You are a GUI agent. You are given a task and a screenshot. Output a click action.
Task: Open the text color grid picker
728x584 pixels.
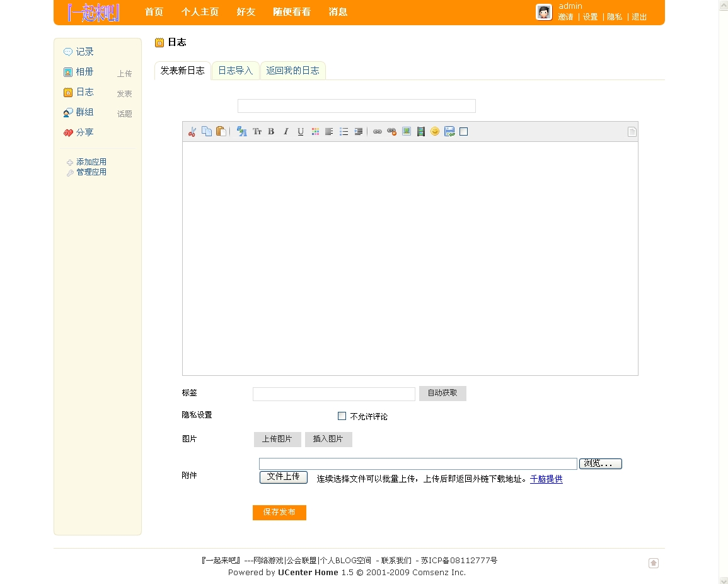[x=315, y=131]
